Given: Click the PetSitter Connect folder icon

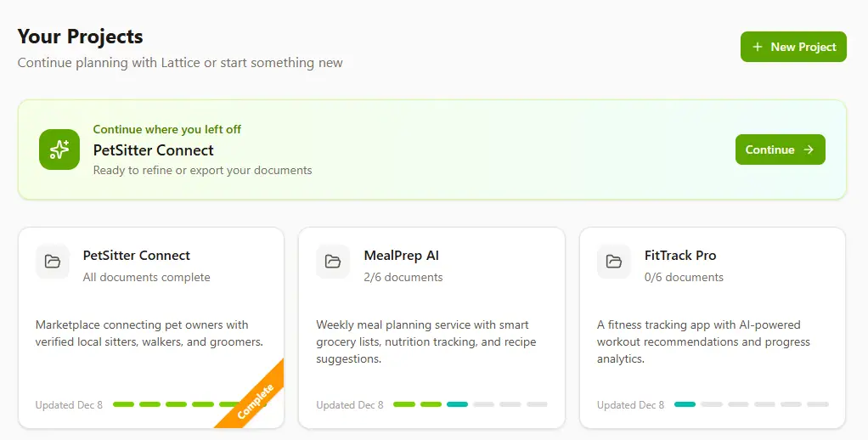Looking at the screenshot, I should (53, 262).
